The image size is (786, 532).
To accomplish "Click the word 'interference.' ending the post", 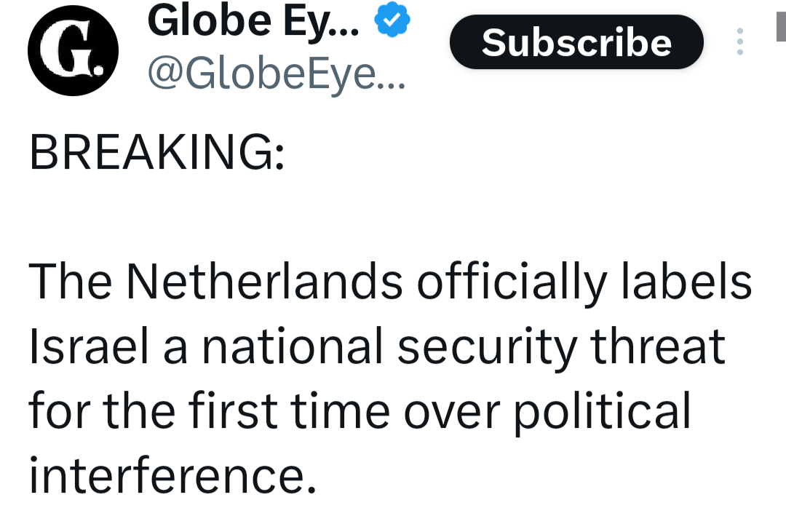I will [173, 475].
